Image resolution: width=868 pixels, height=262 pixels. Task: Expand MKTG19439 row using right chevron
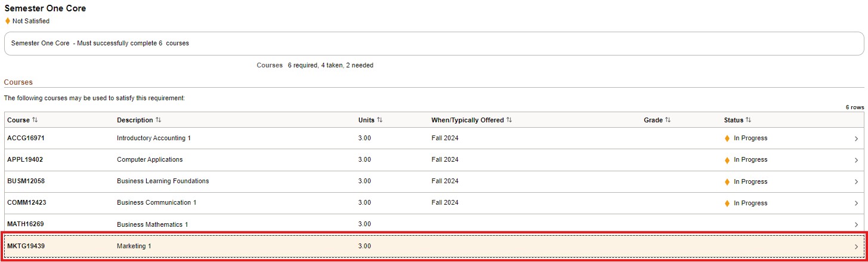click(x=856, y=246)
